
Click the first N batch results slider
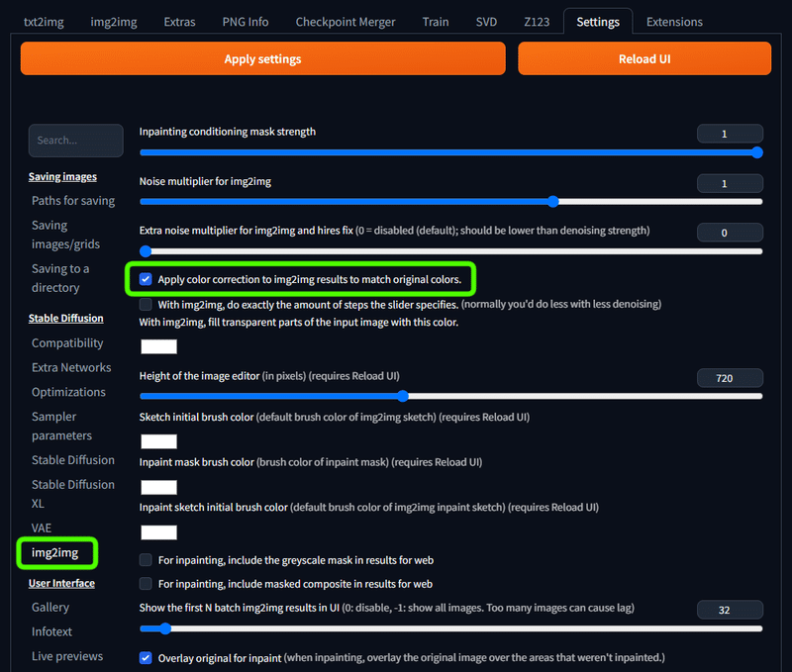(x=451, y=628)
